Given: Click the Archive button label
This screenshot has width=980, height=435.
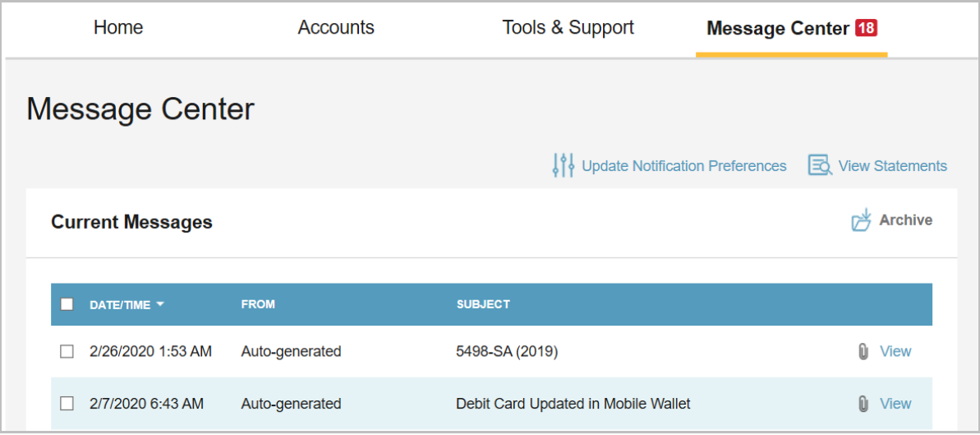Looking at the screenshot, I should tap(905, 220).
